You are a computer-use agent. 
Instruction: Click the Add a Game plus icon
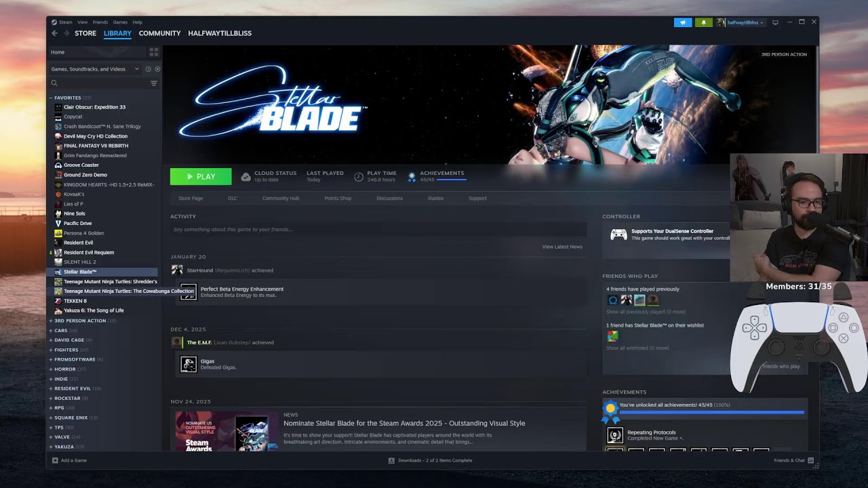tap(55, 460)
